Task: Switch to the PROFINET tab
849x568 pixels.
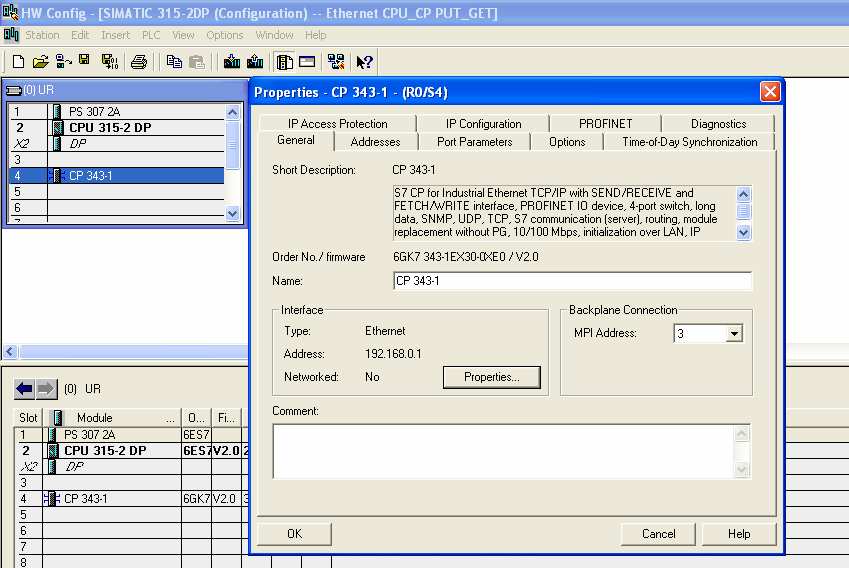Action: tap(605, 123)
